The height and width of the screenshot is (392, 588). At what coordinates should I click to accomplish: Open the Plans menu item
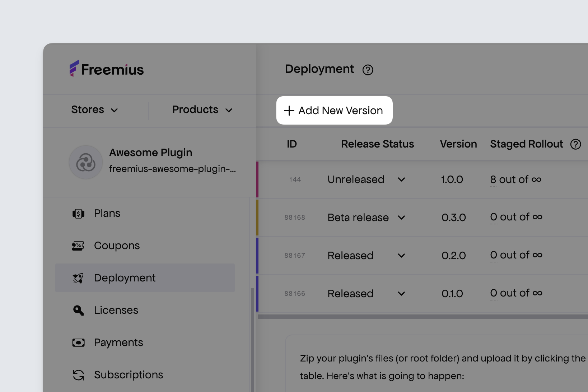[145, 213]
